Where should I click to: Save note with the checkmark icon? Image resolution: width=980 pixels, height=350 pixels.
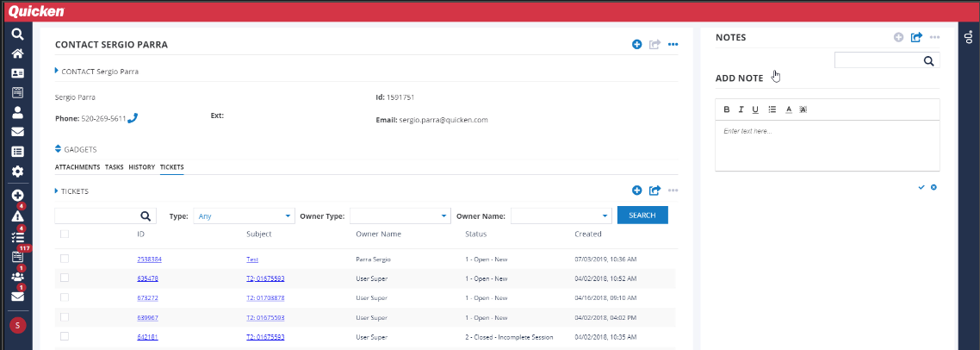pyautogui.click(x=921, y=187)
